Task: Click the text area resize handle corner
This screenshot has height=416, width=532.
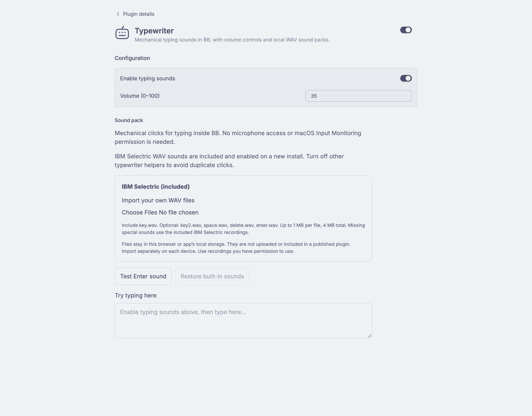Action: [x=370, y=336]
